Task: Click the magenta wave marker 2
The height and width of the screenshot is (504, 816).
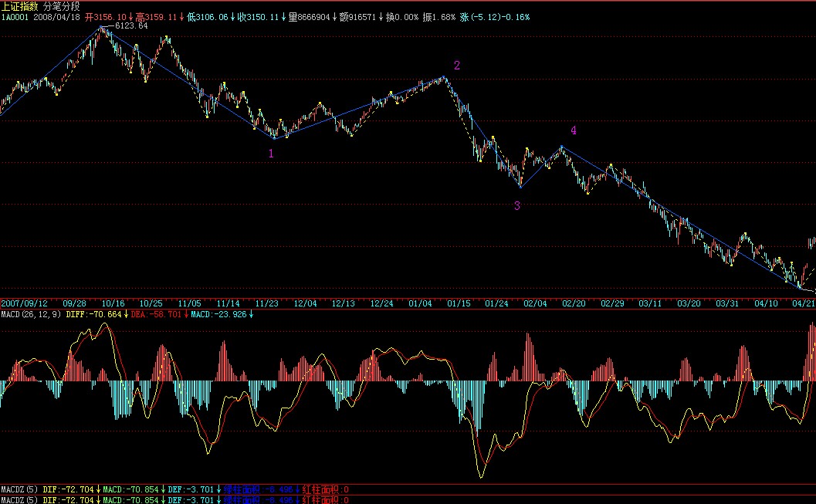Action: 457,66
